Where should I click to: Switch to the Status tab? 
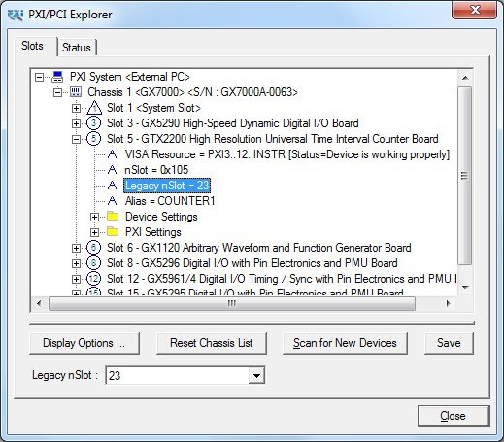[x=77, y=48]
